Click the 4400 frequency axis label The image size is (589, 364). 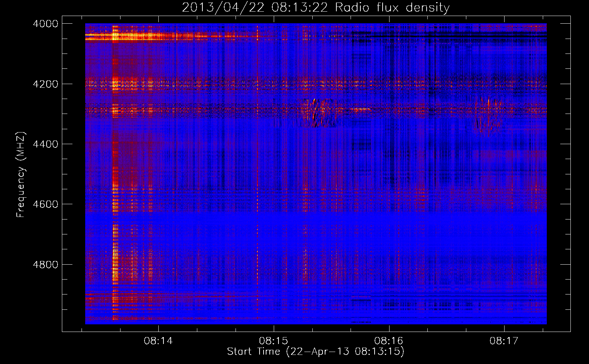tap(46, 144)
